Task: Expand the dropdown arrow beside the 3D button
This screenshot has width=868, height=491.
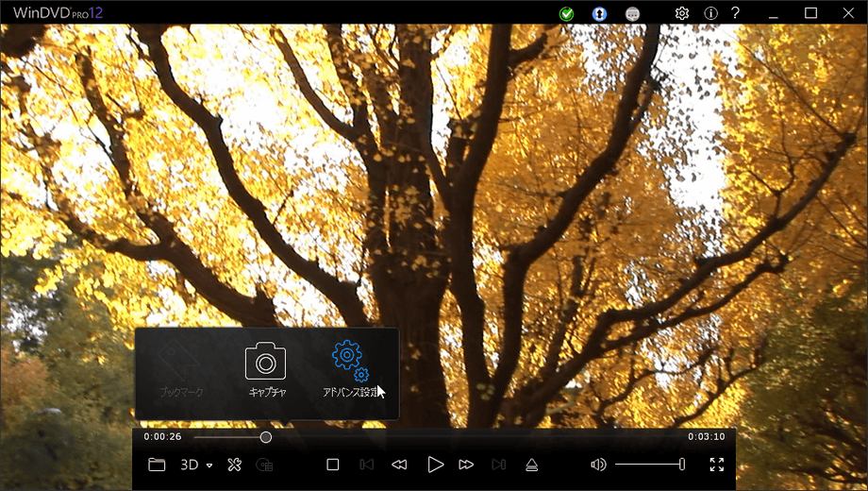Action: tap(209, 466)
